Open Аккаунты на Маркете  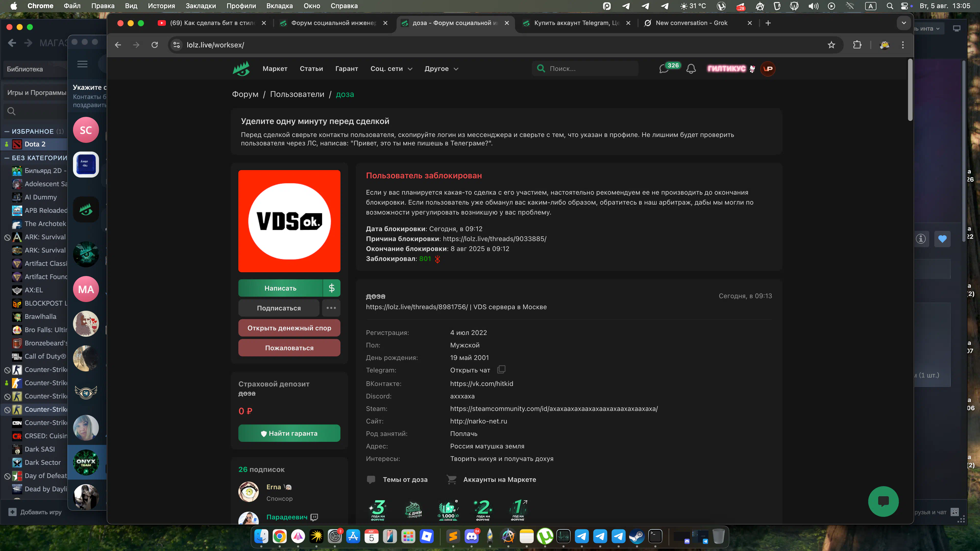[499, 480]
